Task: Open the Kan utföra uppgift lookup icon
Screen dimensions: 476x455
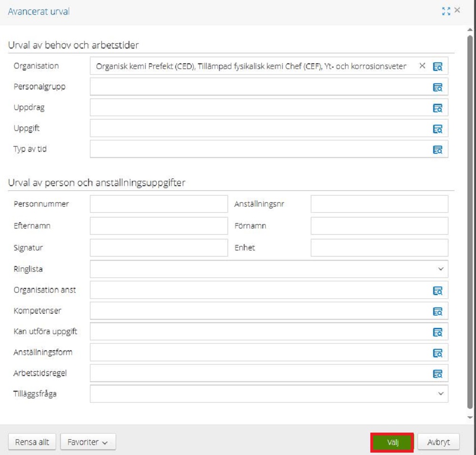Action: click(x=437, y=332)
